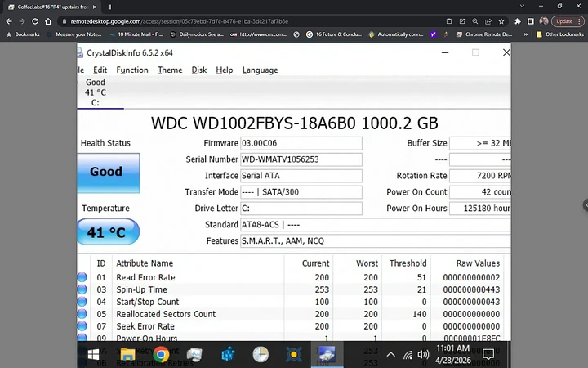The image size is (588, 368).
Task: Click the clipboard icon in the address bar
Action: point(449,21)
